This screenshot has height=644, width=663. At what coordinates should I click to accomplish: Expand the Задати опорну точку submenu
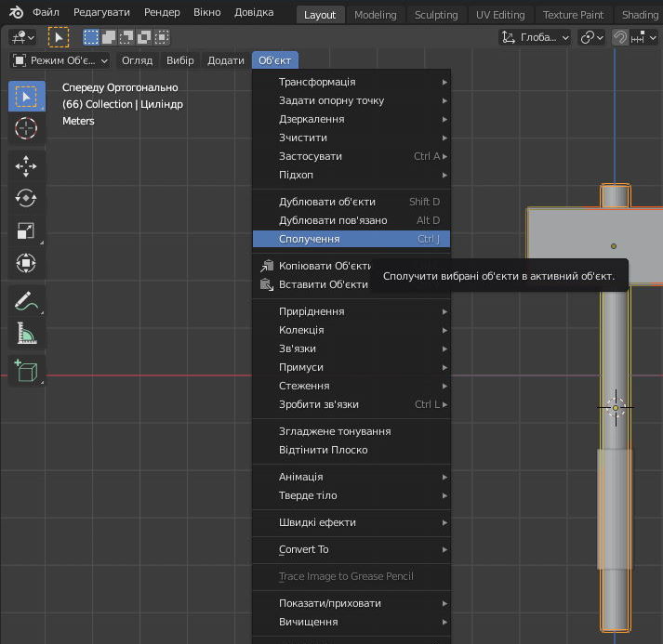[x=351, y=100]
